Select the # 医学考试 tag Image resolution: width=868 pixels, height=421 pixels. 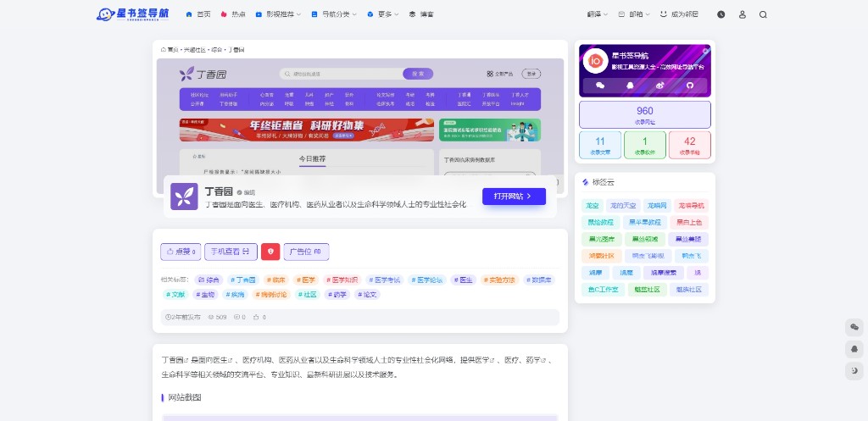pyautogui.click(x=384, y=280)
